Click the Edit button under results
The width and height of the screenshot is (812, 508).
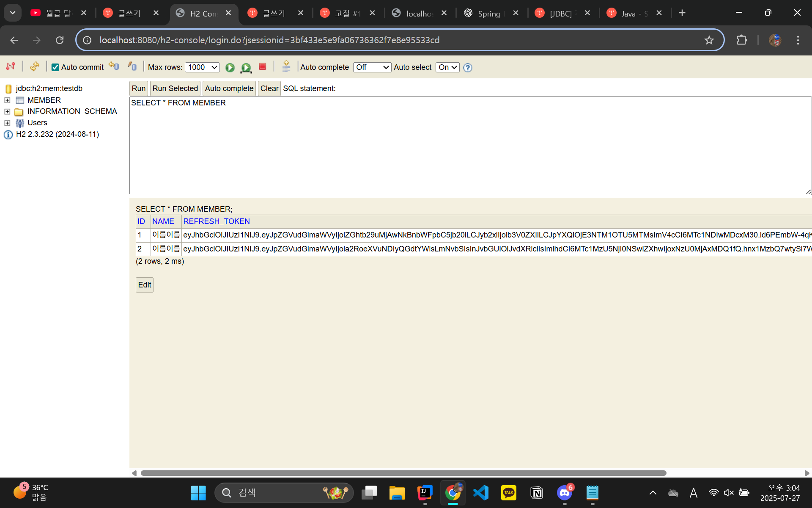click(x=144, y=285)
